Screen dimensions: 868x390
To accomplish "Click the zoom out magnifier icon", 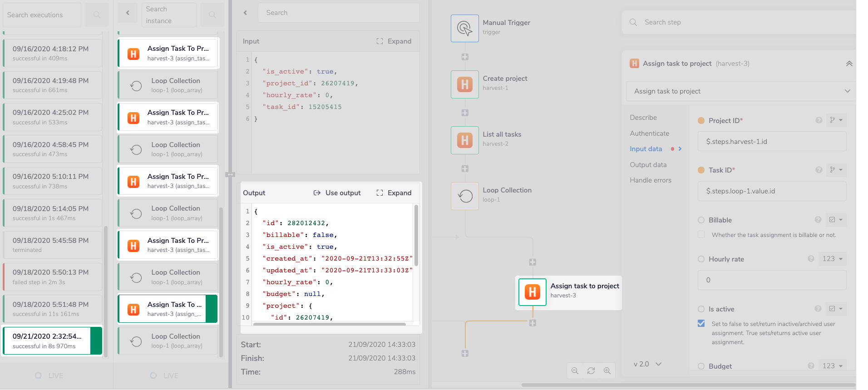I will pyautogui.click(x=575, y=371).
